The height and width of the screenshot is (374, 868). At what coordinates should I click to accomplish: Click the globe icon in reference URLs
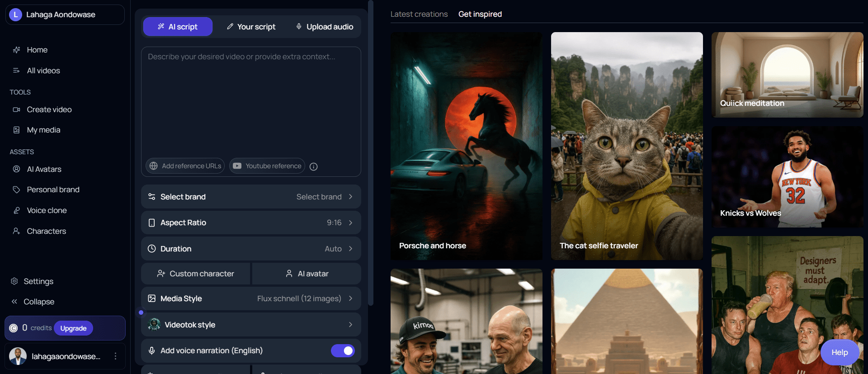coord(154,166)
